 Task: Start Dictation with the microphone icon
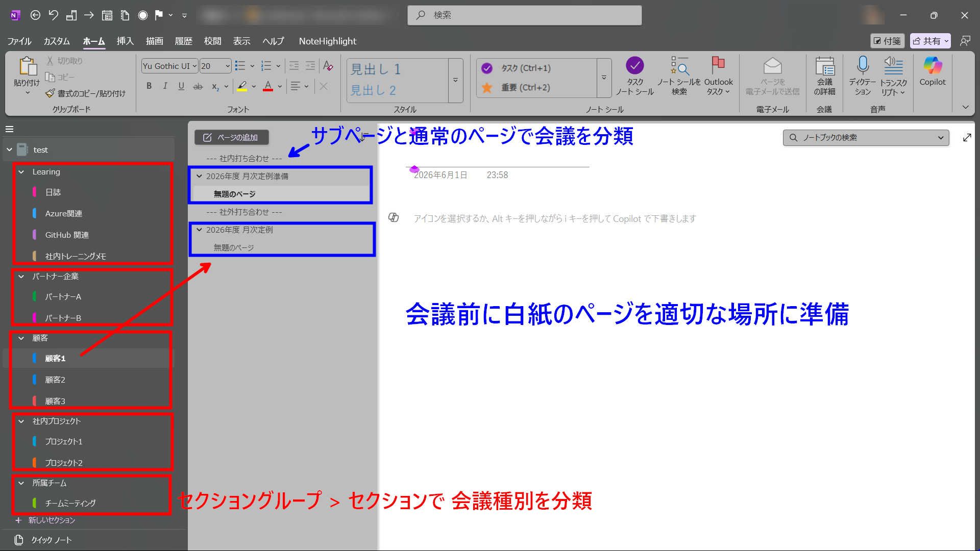click(863, 65)
